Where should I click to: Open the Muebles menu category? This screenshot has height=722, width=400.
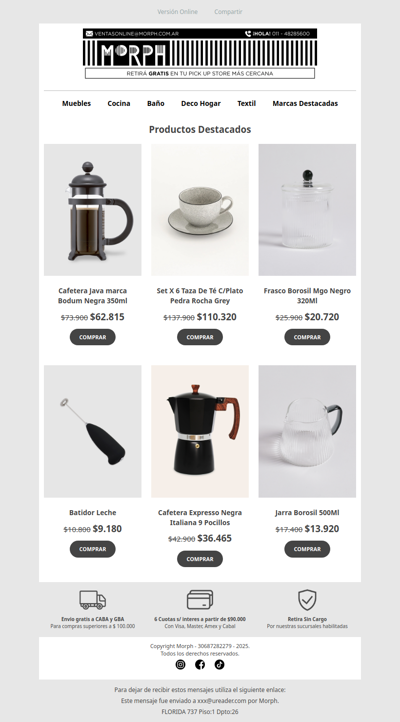76,103
